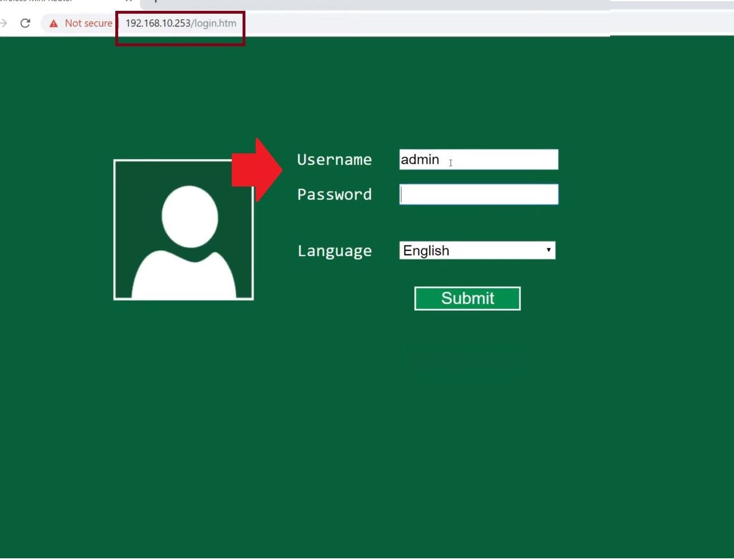This screenshot has height=560, width=734.
Task: Focus the Username field containing admin
Action: pyautogui.click(x=478, y=160)
